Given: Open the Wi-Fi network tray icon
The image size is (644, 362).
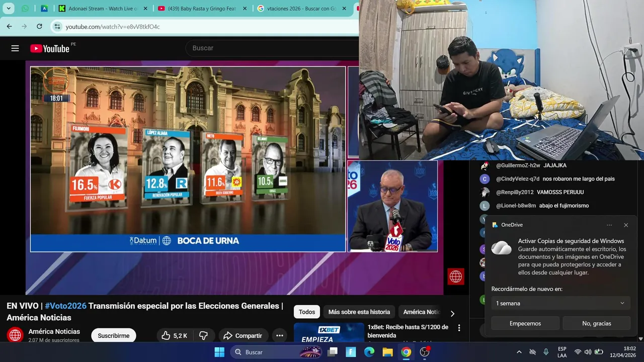Looking at the screenshot, I should click(x=578, y=352).
